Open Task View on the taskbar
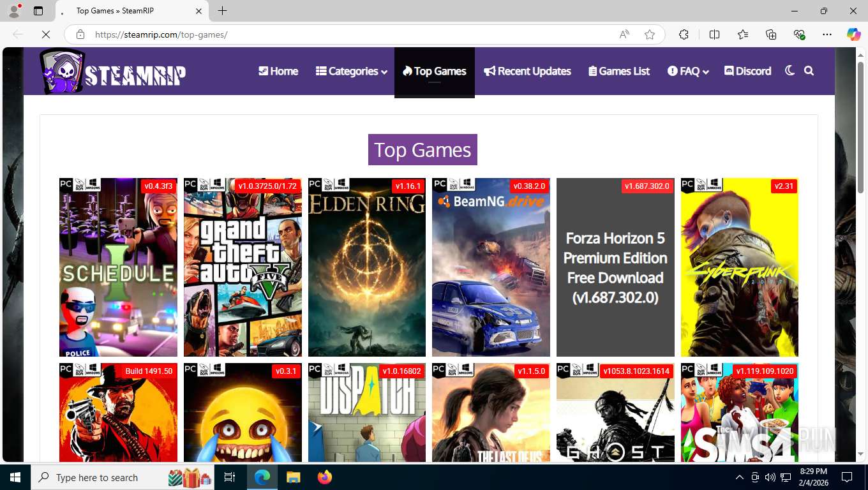The width and height of the screenshot is (868, 490). (x=230, y=477)
